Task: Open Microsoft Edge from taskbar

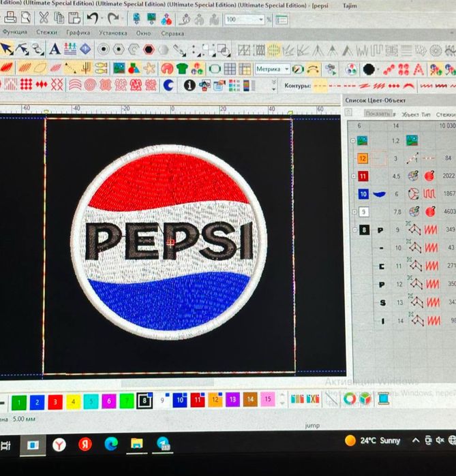Action: (111, 444)
